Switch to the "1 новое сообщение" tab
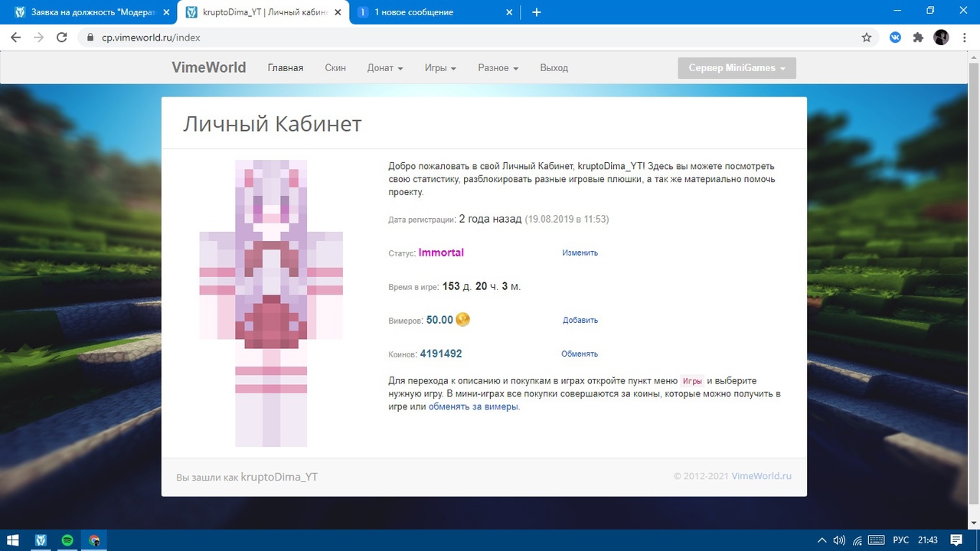 [x=435, y=12]
